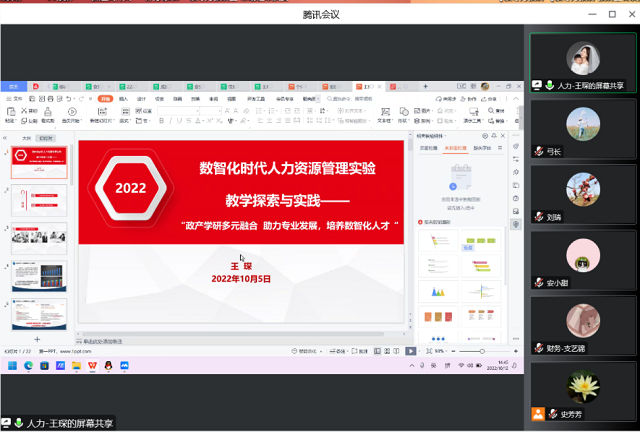Collapse the WPS ribbon with chevron
The image size is (640, 432).
[x=516, y=99]
